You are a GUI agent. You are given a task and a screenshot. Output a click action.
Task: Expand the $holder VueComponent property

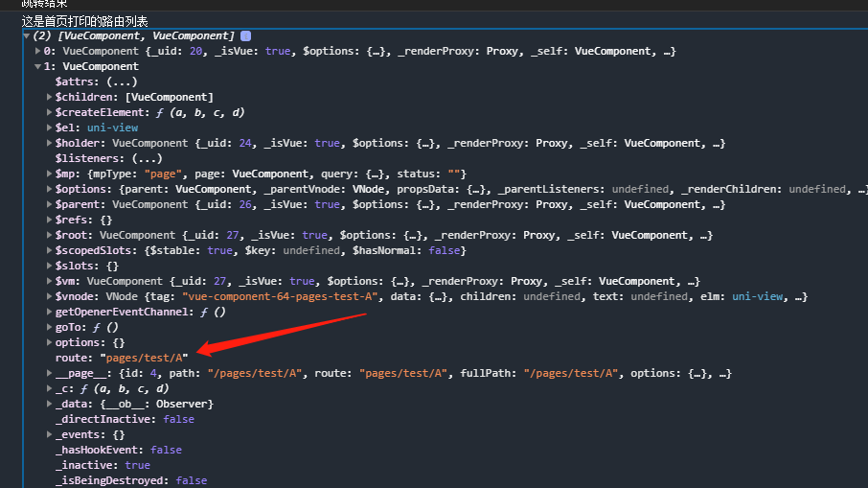tap(49, 143)
